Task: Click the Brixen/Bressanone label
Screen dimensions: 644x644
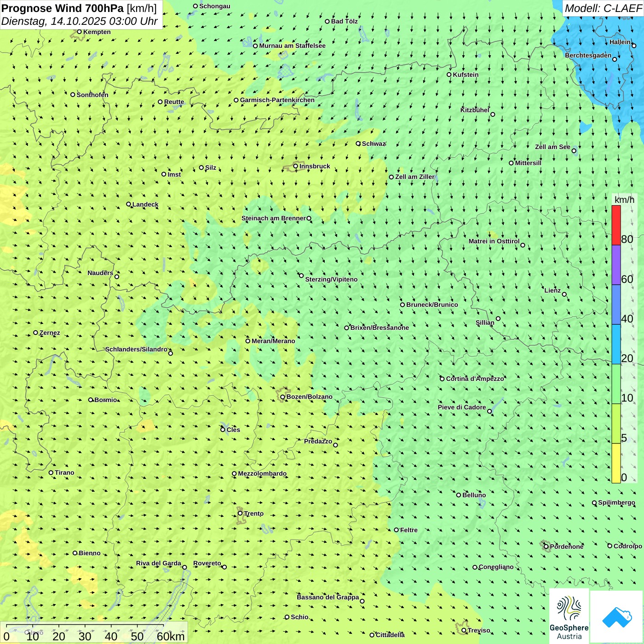Action: [x=379, y=328]
